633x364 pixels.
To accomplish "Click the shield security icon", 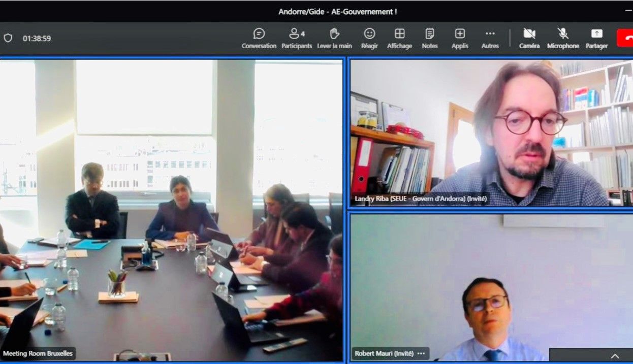I will [8, 38].
